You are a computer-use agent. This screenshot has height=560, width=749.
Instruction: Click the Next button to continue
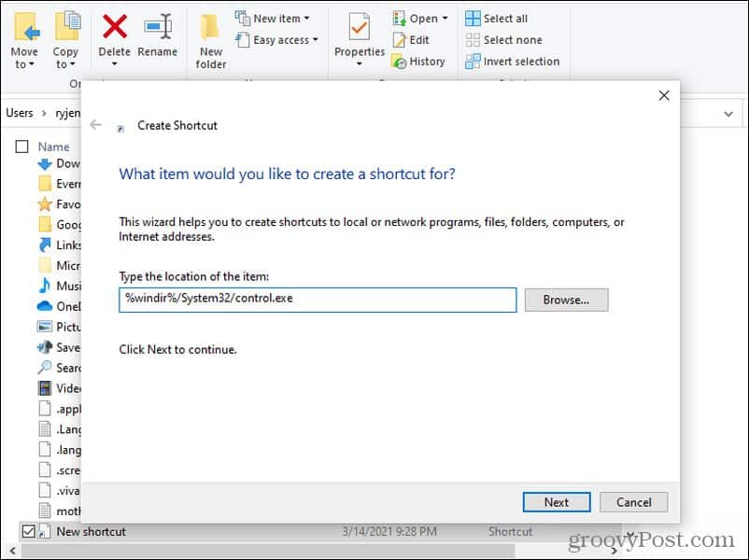pyautogui.click(x=556, y=501)
